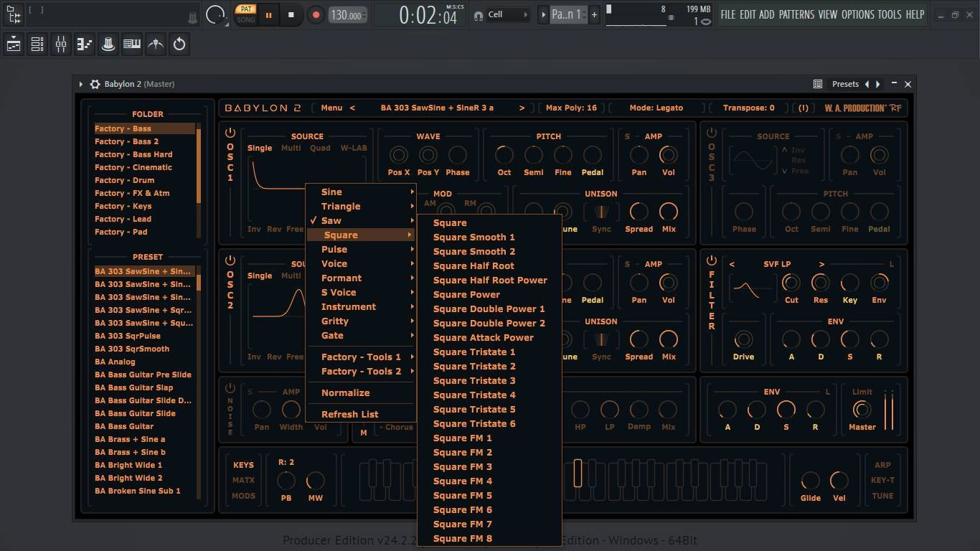This screenshot has width=980, height=551.
Task: Open the Piano roll icon
Action: [x=85, y=44]
